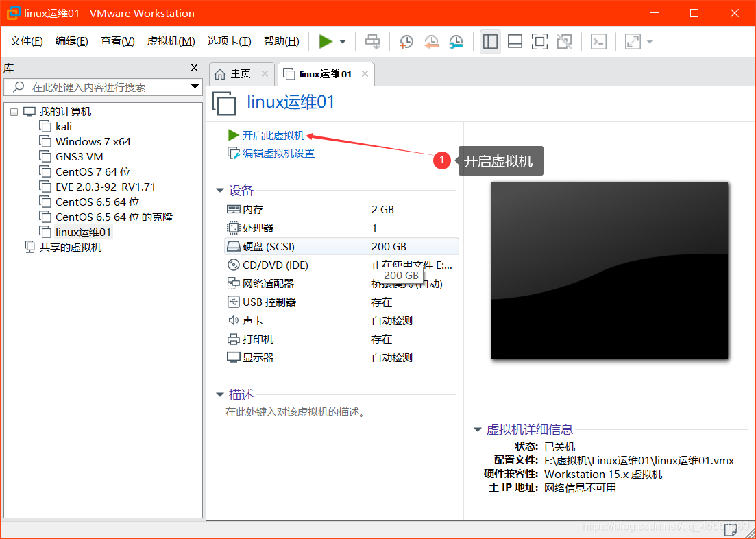The width and height of the screenshot is (756, 539).
Task: Open the 虚拟机(M) menu
Action: pos(171,42)
